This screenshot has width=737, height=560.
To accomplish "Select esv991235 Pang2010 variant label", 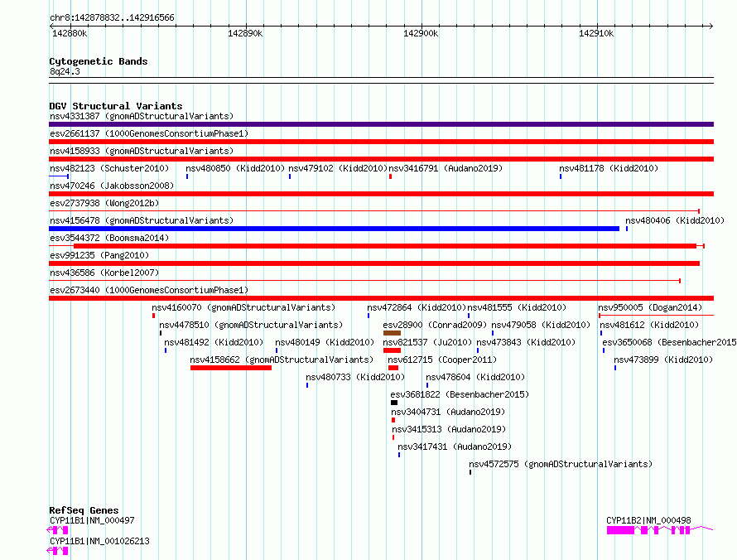I will (99, 255).
